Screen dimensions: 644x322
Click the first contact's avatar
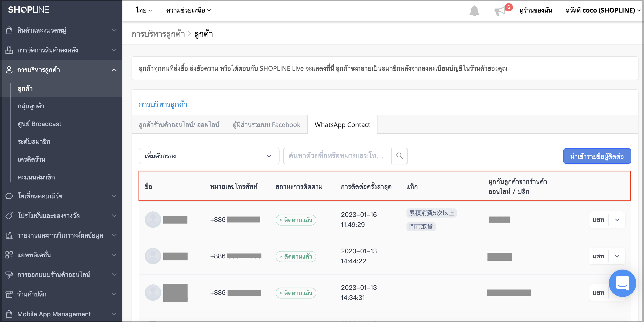tap(153, 220)
